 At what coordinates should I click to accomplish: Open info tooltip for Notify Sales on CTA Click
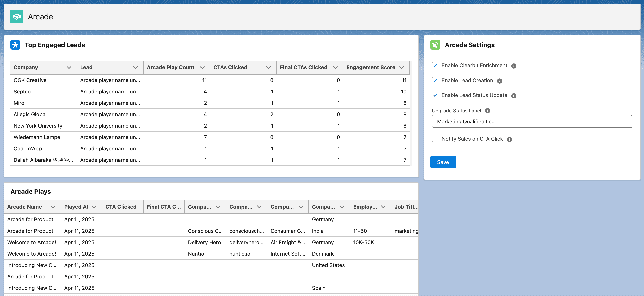click(509, 139)
